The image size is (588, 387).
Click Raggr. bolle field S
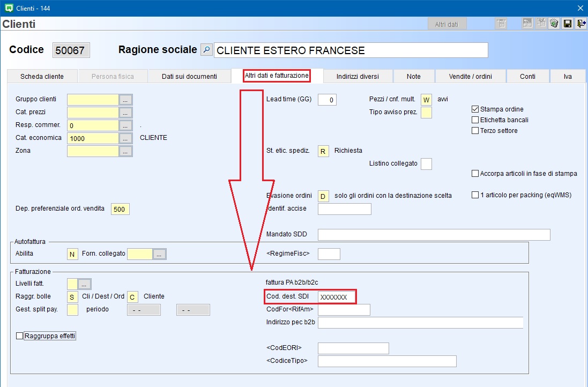click(72, 296)
